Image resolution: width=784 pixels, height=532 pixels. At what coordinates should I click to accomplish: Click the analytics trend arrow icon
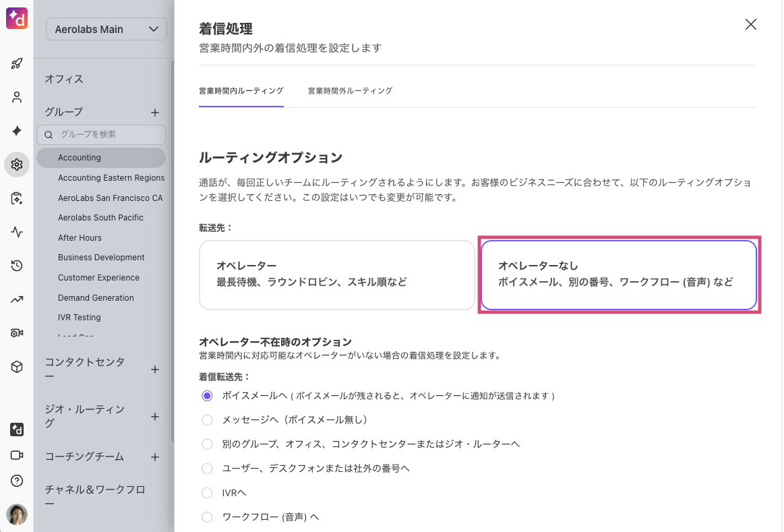17,299
